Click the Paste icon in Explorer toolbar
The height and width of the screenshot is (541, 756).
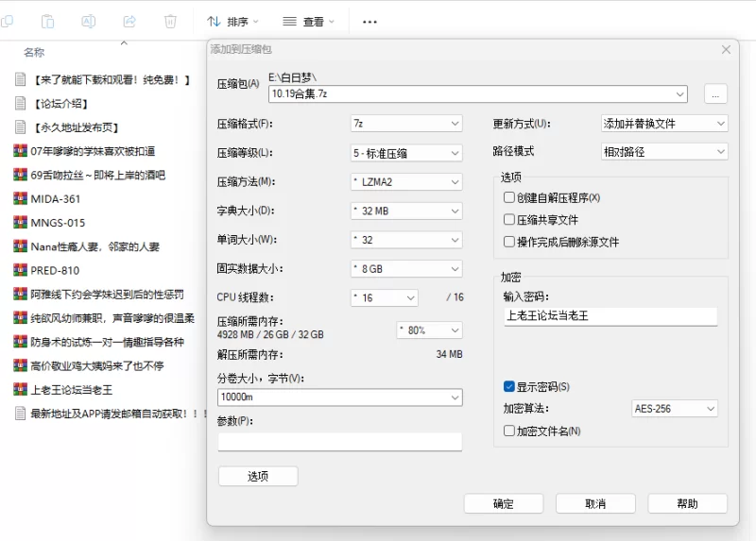[x=48, y=21]
